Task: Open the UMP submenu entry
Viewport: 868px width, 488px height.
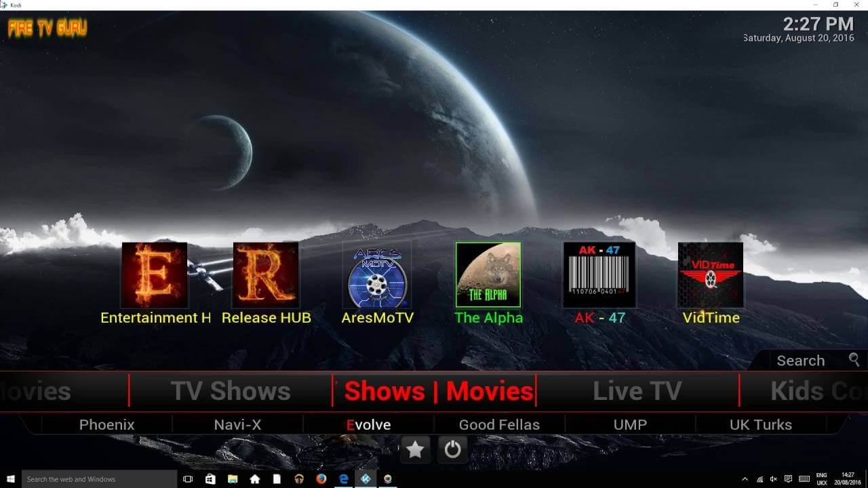Action: [630, 425]
